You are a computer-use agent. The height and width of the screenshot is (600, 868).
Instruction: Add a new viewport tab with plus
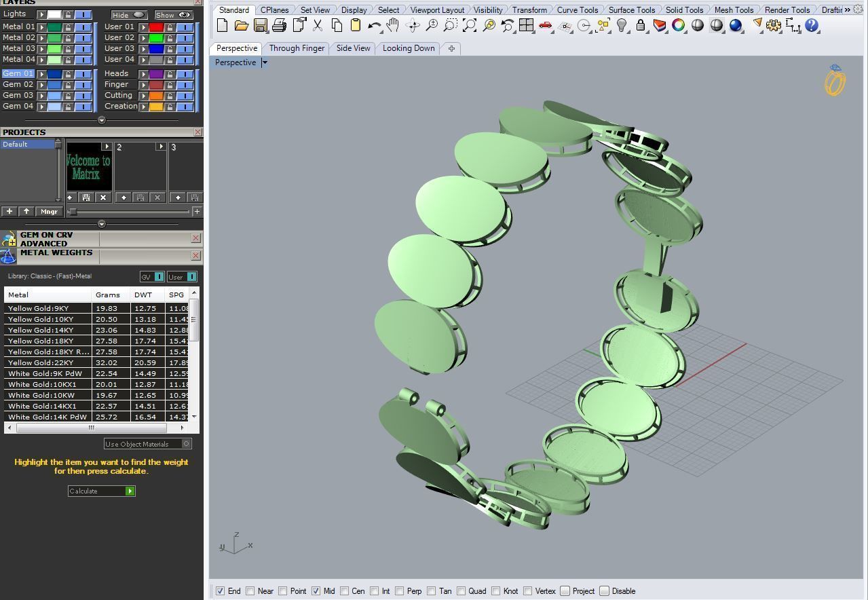451,48
